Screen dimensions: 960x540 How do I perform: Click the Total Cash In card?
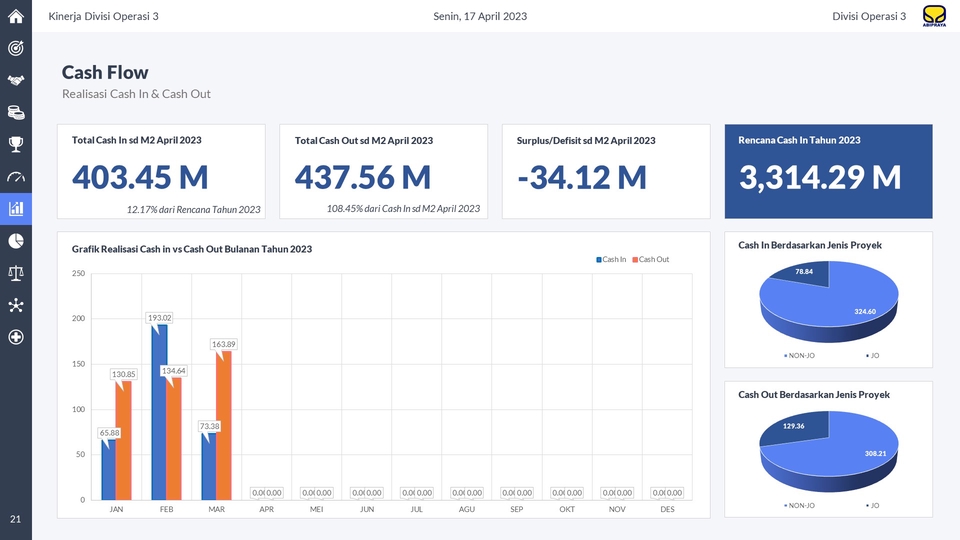click(161, 171)
